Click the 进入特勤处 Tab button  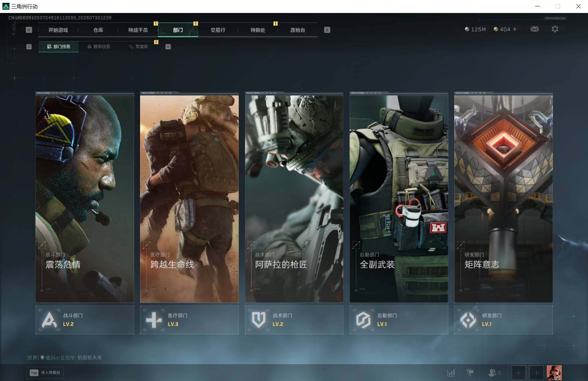pos(45,373)
